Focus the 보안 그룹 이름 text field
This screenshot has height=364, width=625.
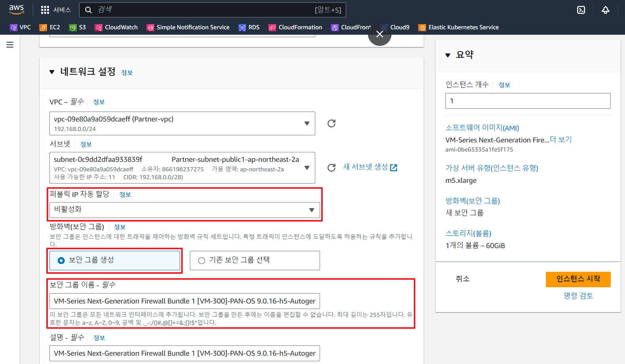(185, 301)
